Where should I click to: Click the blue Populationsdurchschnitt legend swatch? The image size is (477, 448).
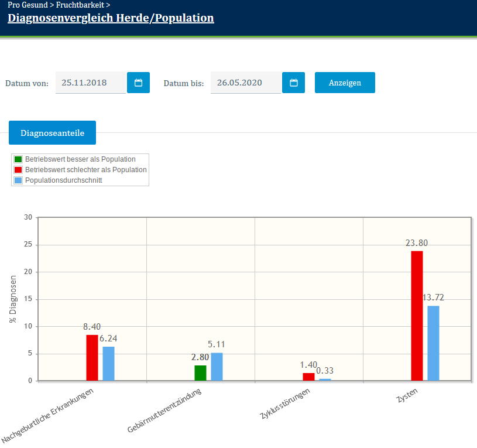coord(18,180)
